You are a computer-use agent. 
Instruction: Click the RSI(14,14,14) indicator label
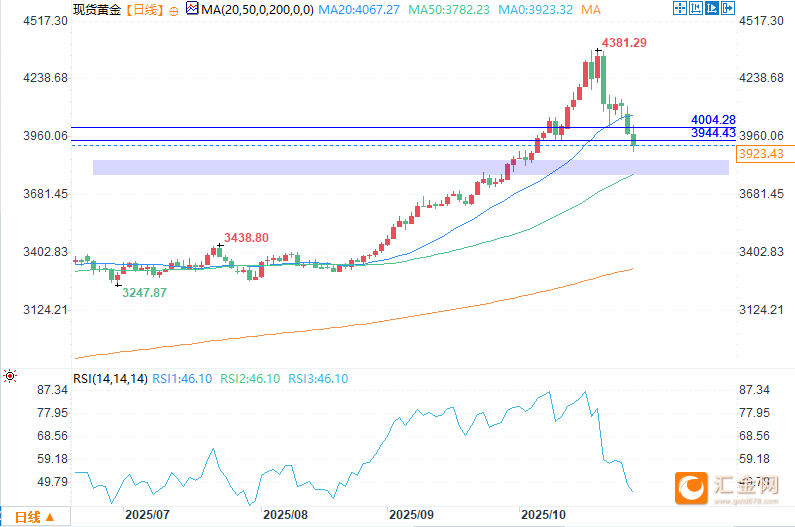pyautogui.click(x=110, y=379)
